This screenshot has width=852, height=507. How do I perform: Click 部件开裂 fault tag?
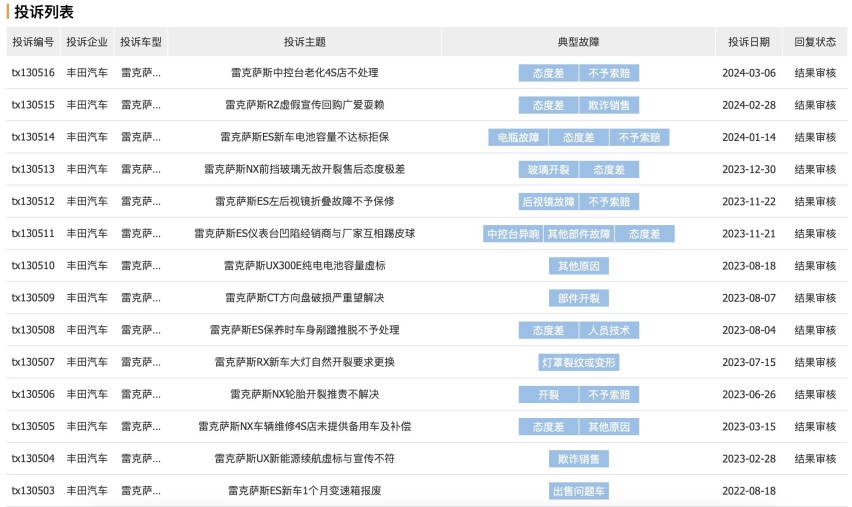pyautogui.click(x=579, y=298)
